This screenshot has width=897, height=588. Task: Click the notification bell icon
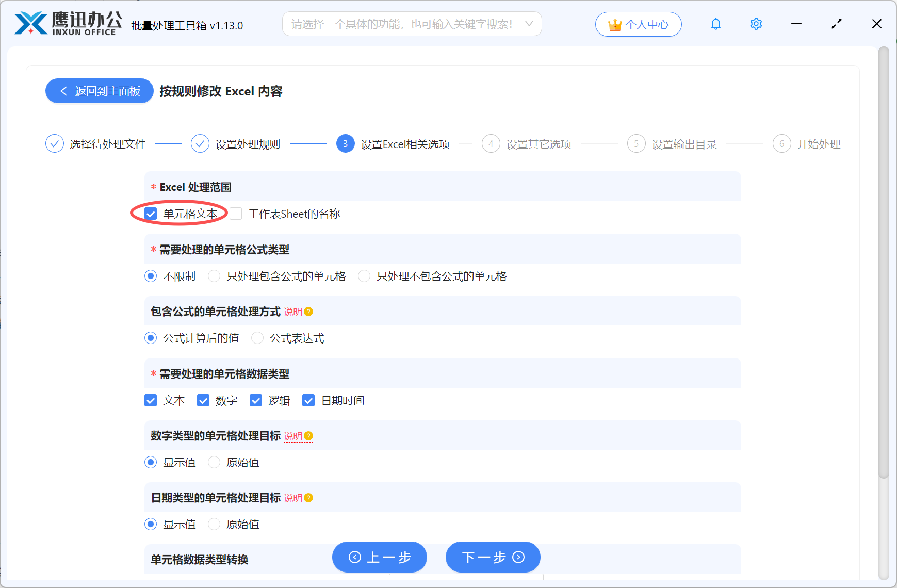(x=715, y=24)
